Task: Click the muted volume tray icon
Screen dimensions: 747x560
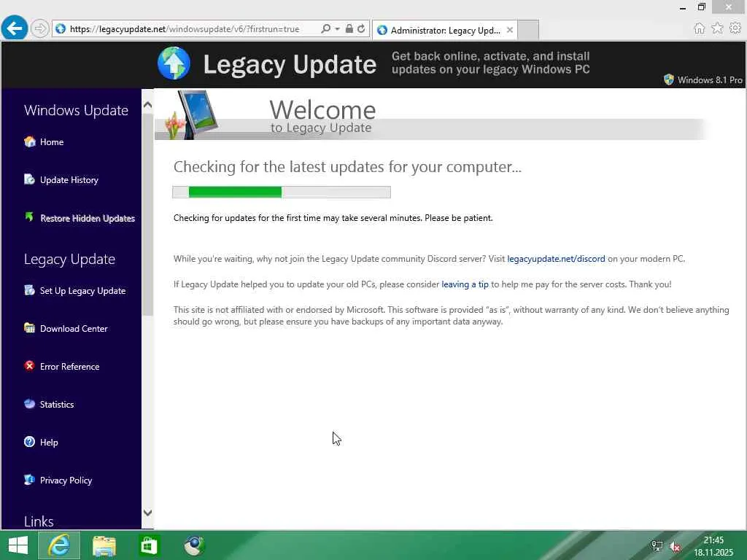Action: tap(675, 546)
